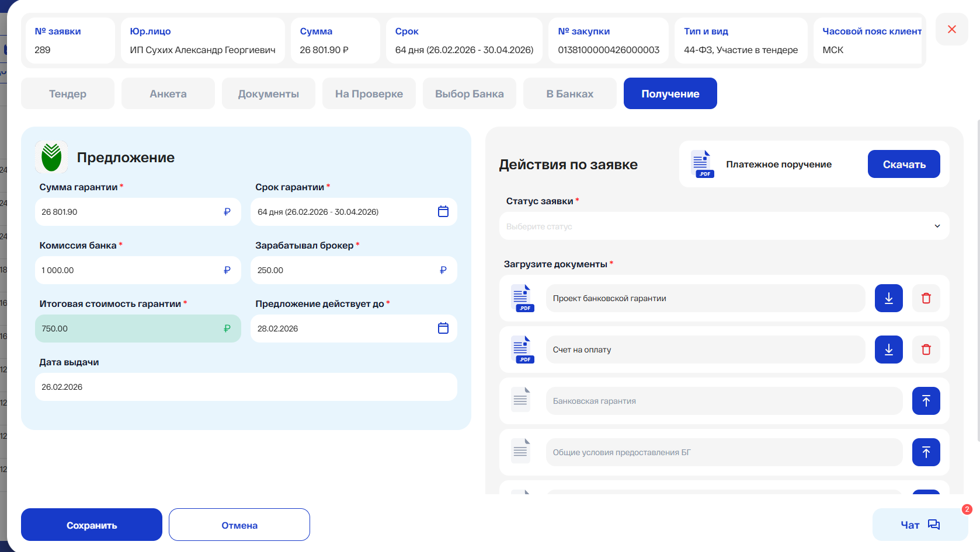Open the Документы tab

point(269,93)
